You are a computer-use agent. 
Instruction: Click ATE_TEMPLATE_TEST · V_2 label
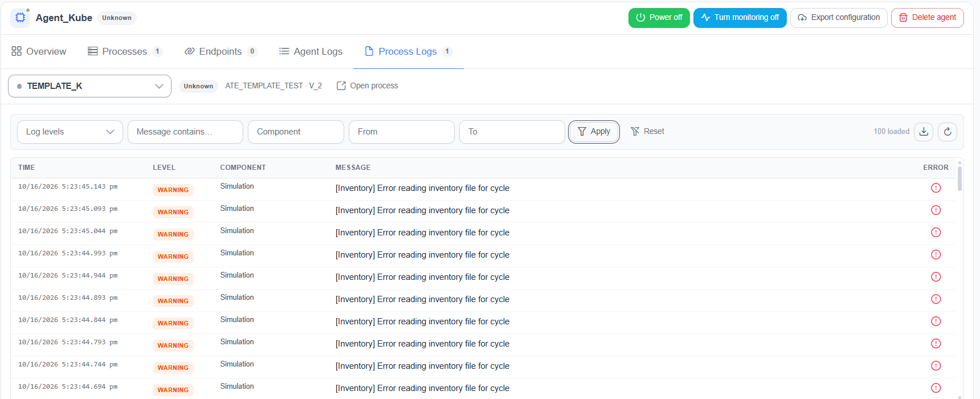(273, 85)
